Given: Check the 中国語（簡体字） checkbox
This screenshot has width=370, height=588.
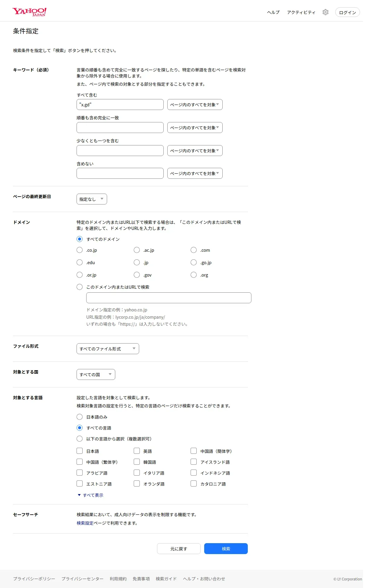Looking at the screenshot, I should click(194, 451).
